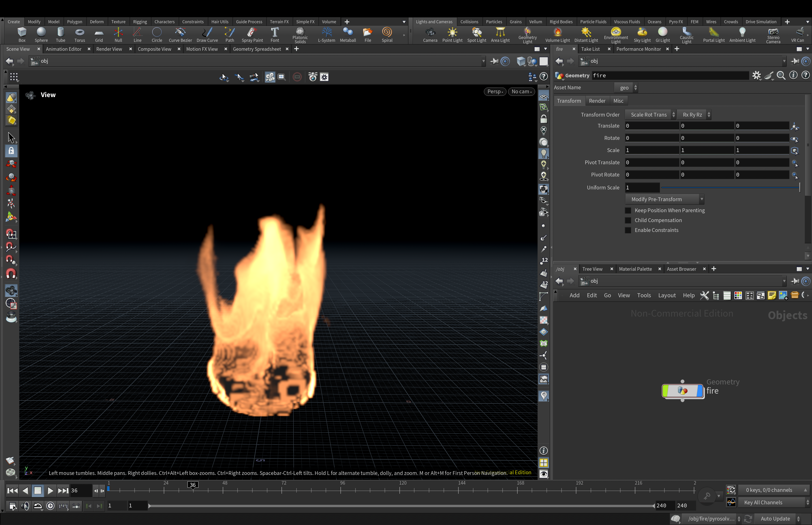The image size is (812, 525).
Task: Add a Camera from Lights and Cameras
Action: pos(430,35)
